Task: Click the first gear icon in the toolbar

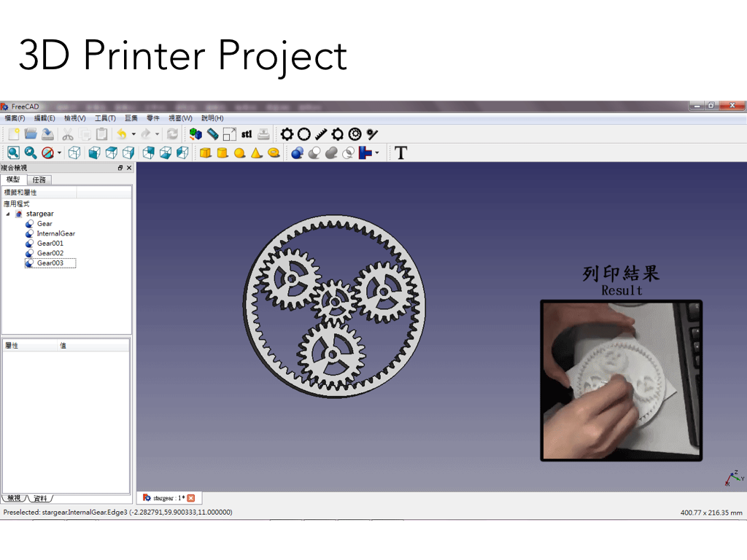Action: [287, 134]
